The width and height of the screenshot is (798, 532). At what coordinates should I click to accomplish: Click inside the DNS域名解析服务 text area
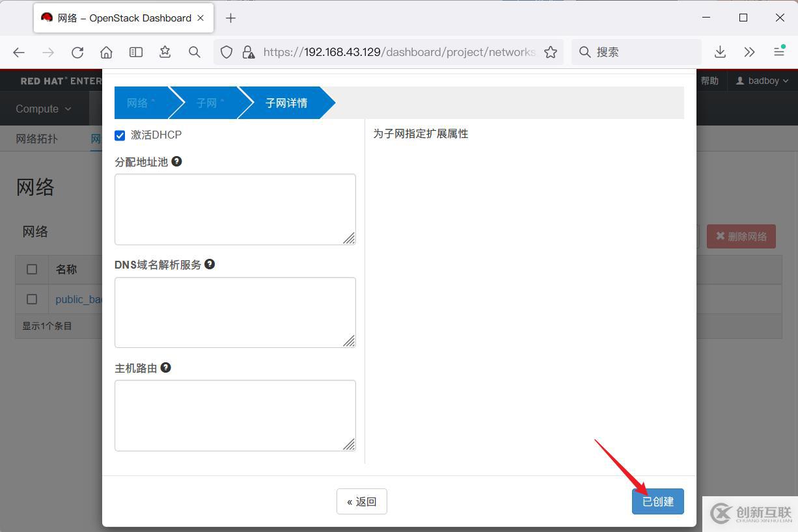coord(235,312)
